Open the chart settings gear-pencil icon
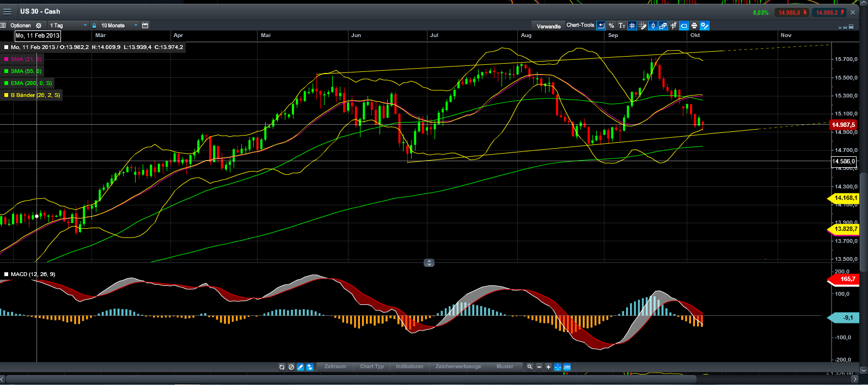Screen dimensions: 868x385 tap(705, 26)
